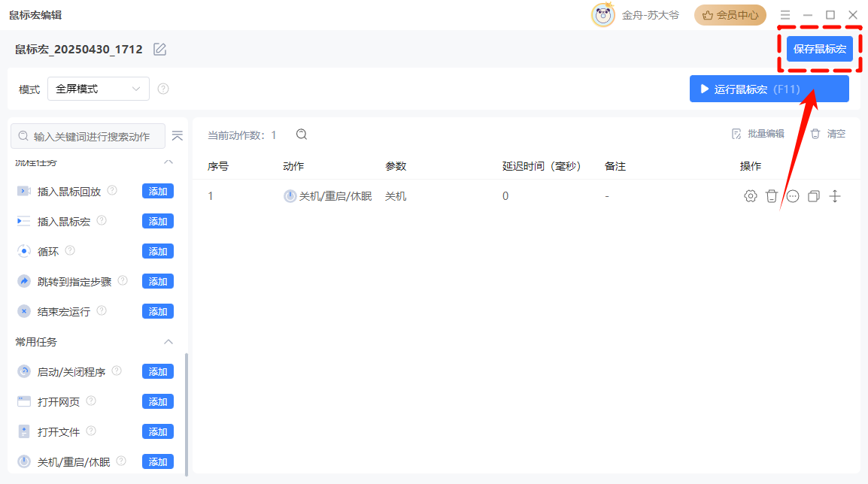
Task: Click help icon next to 循环
Action: tap(70, 250)
